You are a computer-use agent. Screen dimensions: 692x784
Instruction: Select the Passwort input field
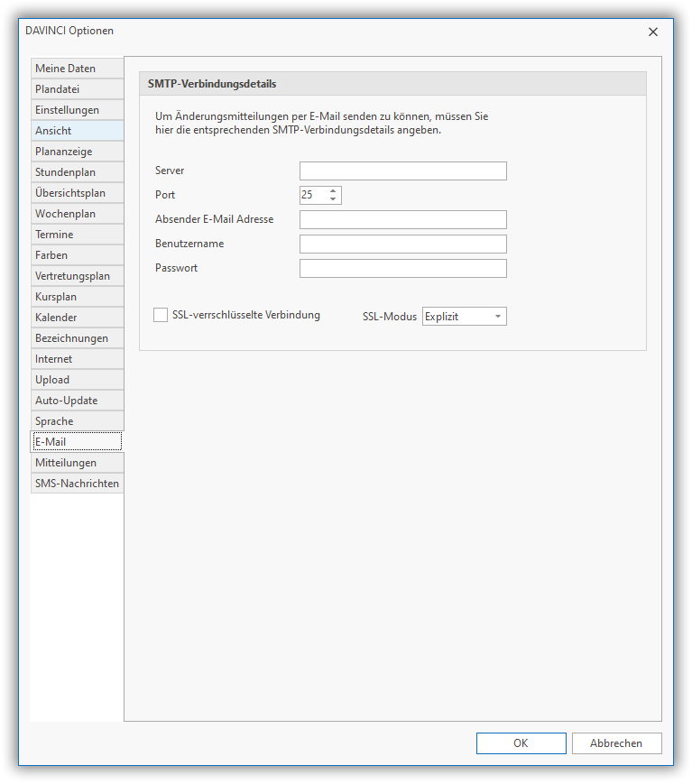[402, 269]
